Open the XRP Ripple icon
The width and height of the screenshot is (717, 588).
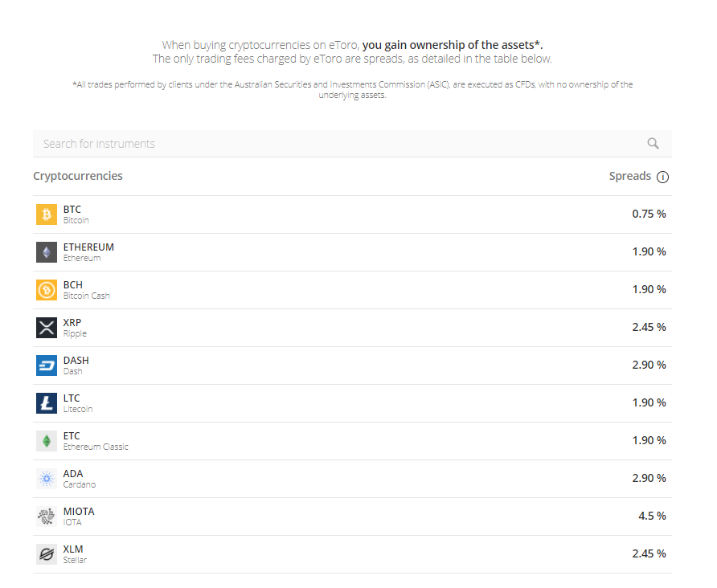[x=47, y=328]
